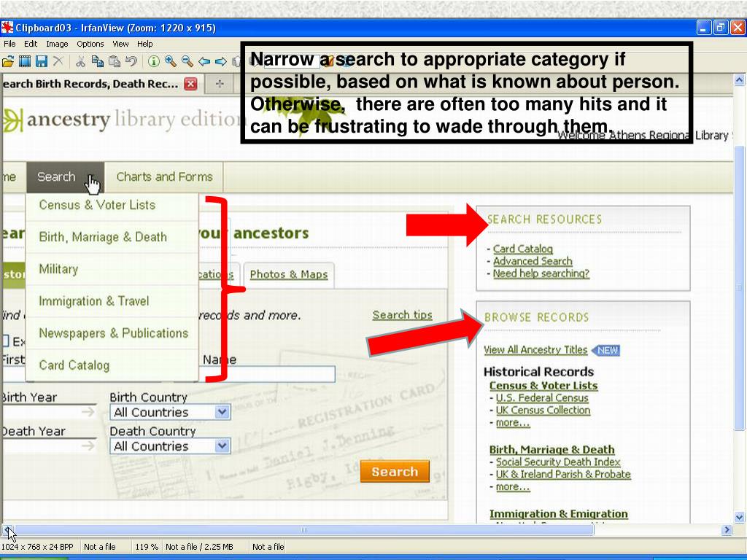
Task: Choose Birth, Marriage & Death menu entry
Action: 112,237
